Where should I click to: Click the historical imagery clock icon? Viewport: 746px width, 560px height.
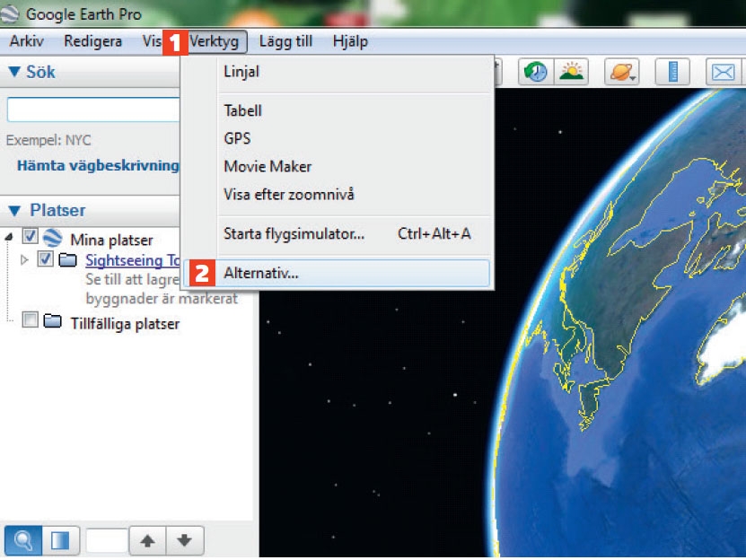(536, 73)
